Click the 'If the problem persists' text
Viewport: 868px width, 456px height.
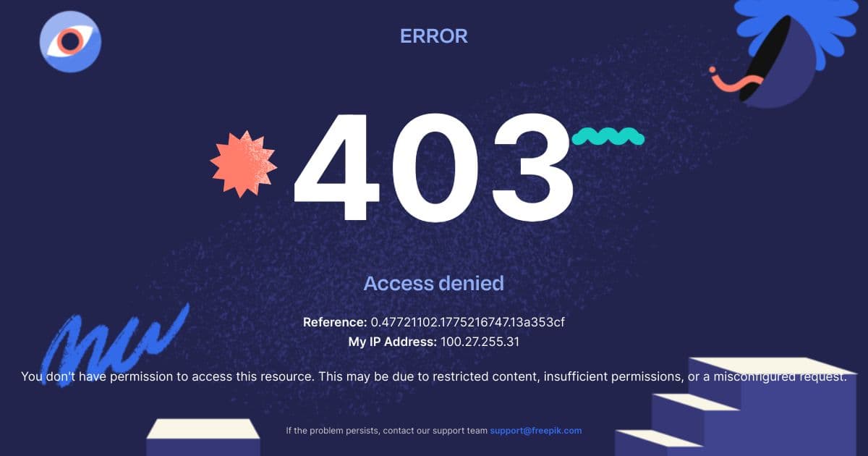coord(387,431)
